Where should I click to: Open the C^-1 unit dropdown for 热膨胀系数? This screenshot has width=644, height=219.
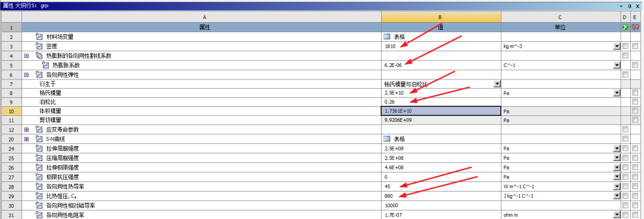click(x=617, y=65)
